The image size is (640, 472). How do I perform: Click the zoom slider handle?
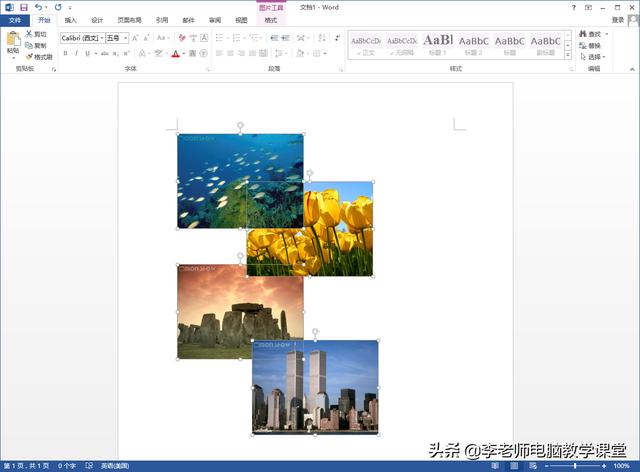point(575,465)
